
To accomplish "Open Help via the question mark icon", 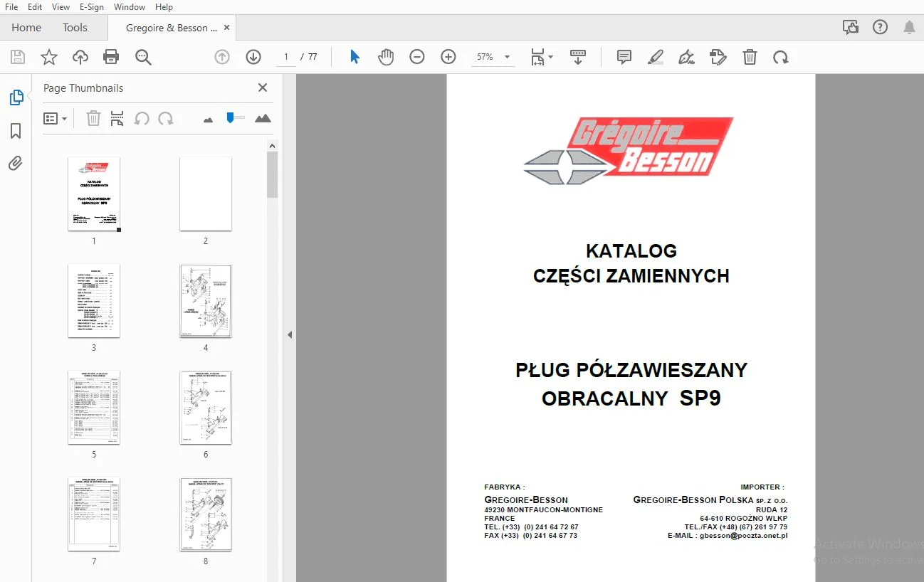I will (x=880, y=28).
